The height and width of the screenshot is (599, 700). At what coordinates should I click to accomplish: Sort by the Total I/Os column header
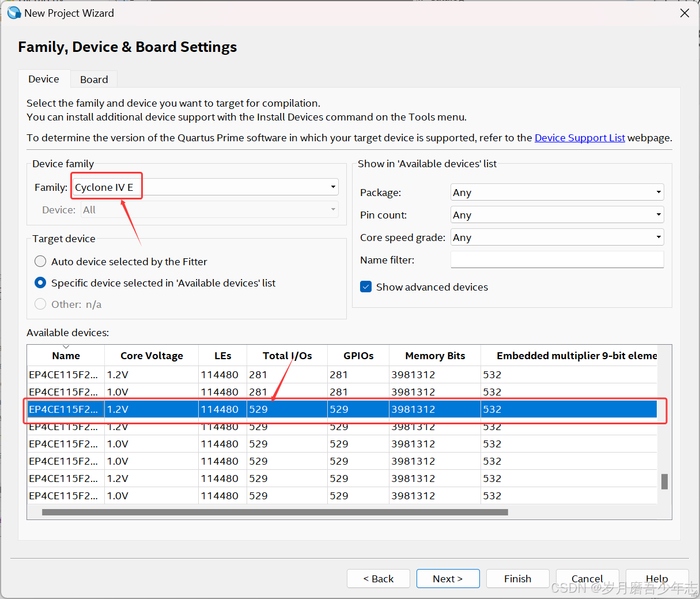287,356
